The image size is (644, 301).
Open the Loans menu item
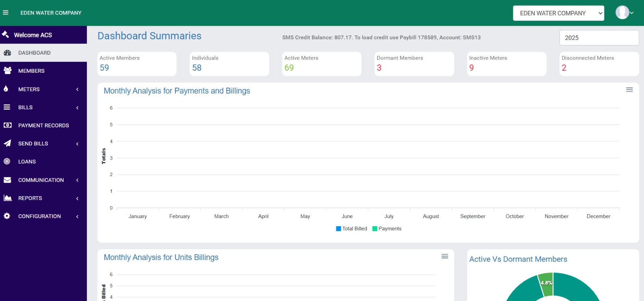(27, 162)
